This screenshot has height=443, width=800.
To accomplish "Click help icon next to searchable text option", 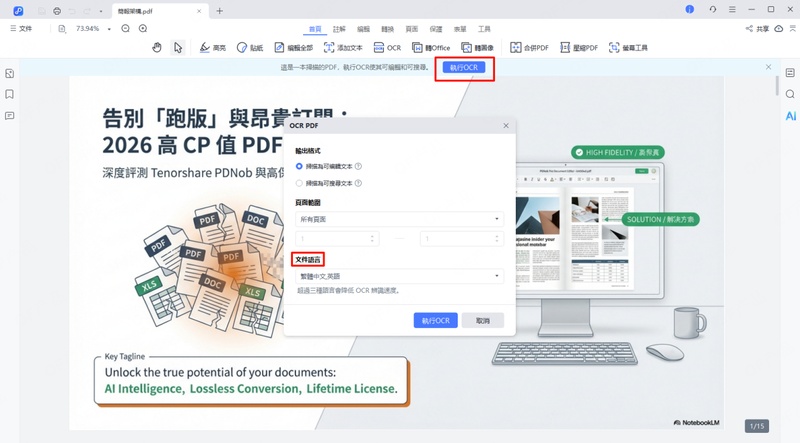I will pyautogui.click(x=358, y=183).
